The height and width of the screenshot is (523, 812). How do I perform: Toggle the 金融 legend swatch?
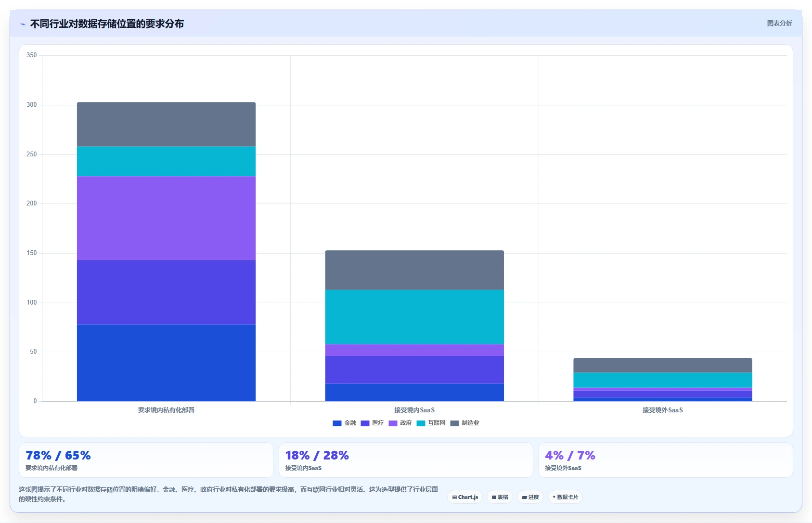coord(337,423)
